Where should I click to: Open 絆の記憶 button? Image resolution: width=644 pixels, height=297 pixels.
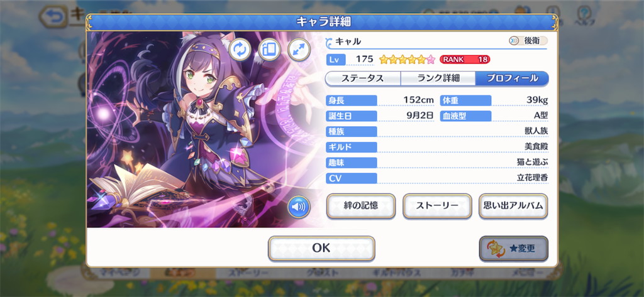click(x=360, y=205)
